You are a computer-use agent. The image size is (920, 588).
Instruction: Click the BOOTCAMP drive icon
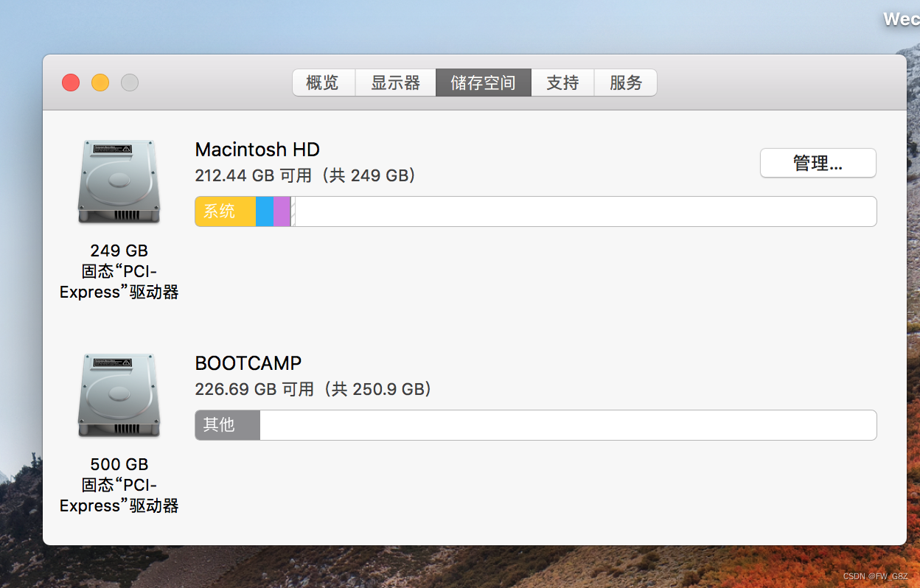[119, 396]
